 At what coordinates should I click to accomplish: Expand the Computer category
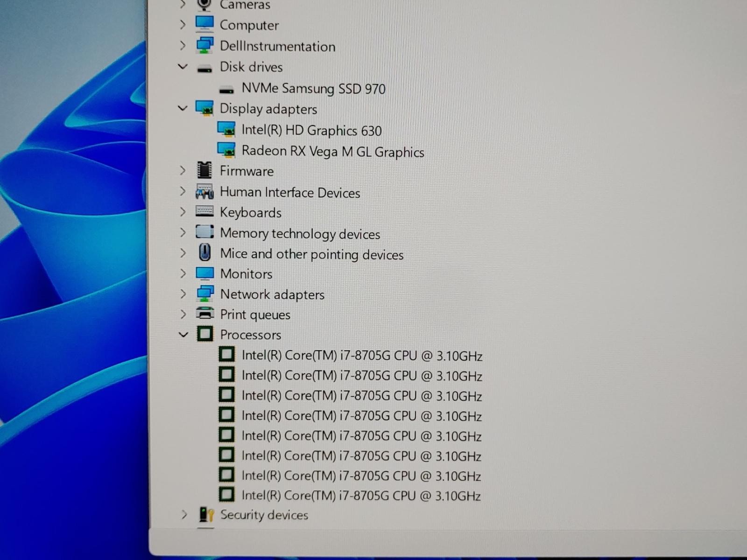coord(183,24)
